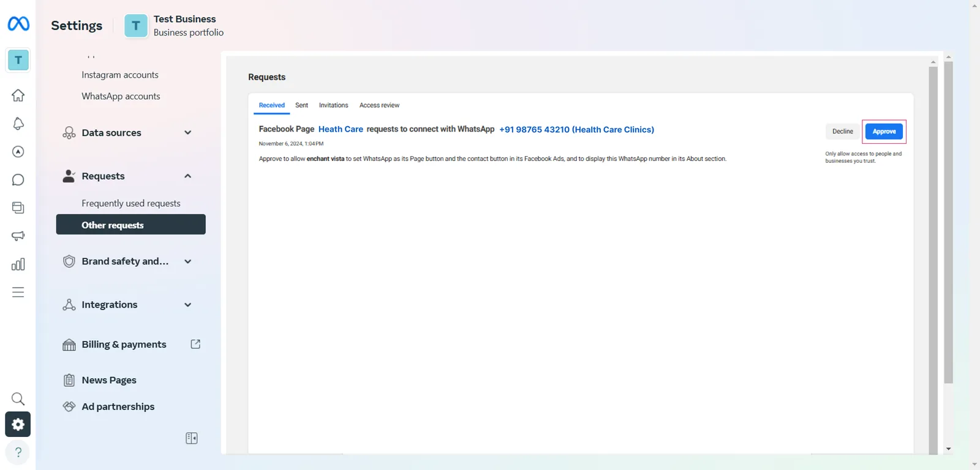
Task: Switch to the Received tab
Action: pyautogui.click(x=272, y=105)
